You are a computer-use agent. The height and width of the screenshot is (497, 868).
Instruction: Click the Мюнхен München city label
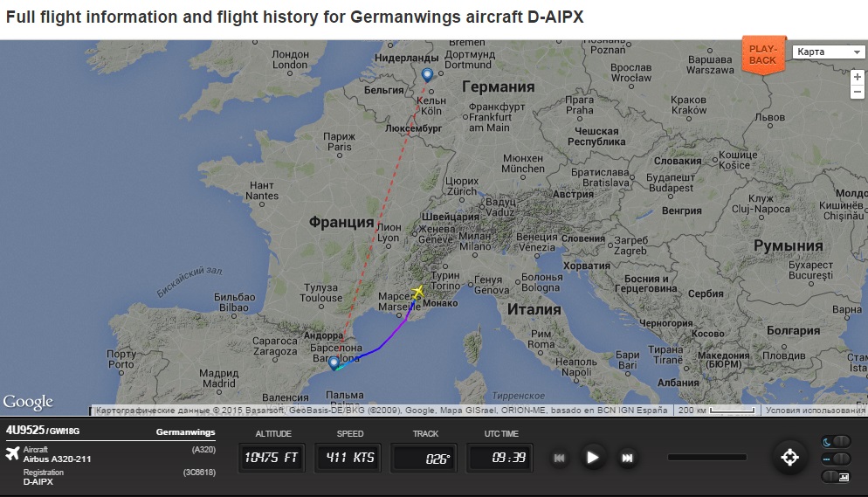click(523, 163)
